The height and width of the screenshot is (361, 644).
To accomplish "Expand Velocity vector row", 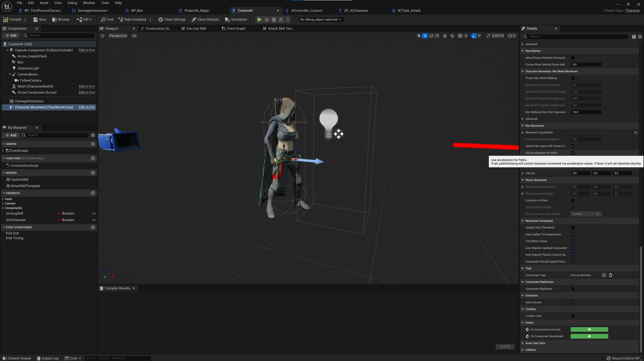I will [523, 173].
